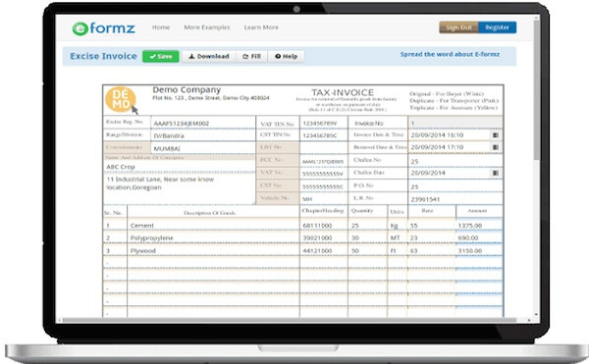
Task: Click the scroll-down arrow of vertical scrollbar
Action: pos(536,315)
